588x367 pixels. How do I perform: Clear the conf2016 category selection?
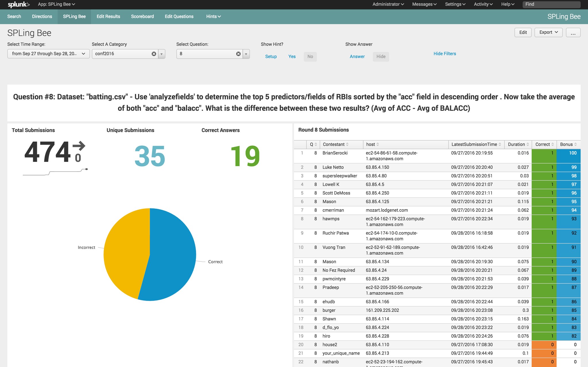tap(154, 54)
